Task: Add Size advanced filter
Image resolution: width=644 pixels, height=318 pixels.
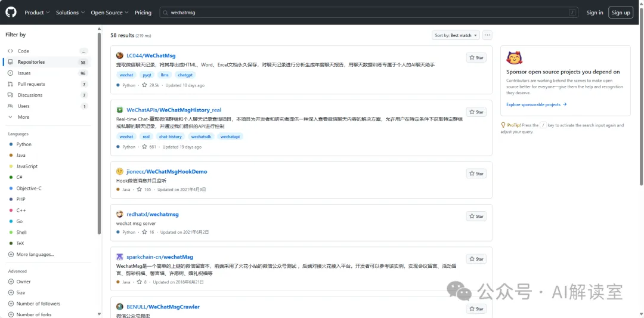Action: coord(17,292)
